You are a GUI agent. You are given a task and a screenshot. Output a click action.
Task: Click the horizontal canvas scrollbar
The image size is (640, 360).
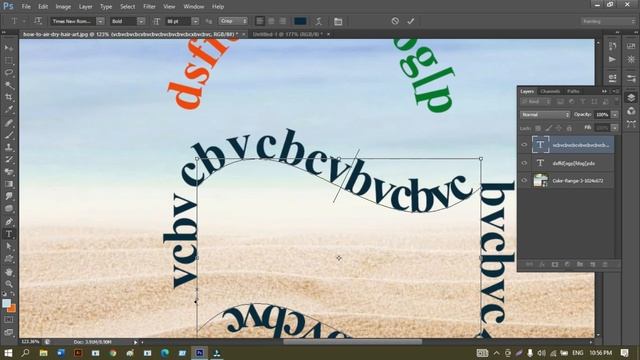point(353,342)
